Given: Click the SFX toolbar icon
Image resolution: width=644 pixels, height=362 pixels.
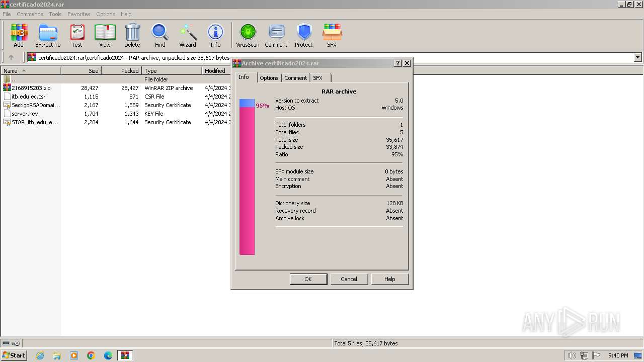Looking at the screenshot, I should (332, 35).
